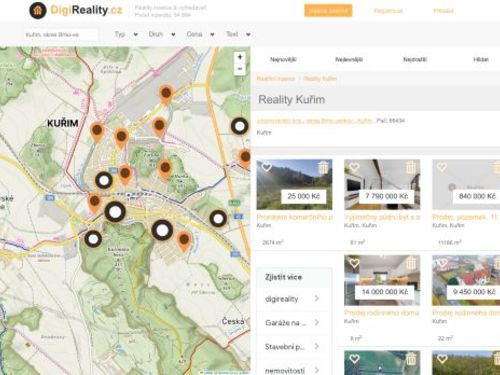This screenshot has height=375, width=500.
Task: Zoom in the map with plus button
Action: pyautogui.click(x=240, y=57)
